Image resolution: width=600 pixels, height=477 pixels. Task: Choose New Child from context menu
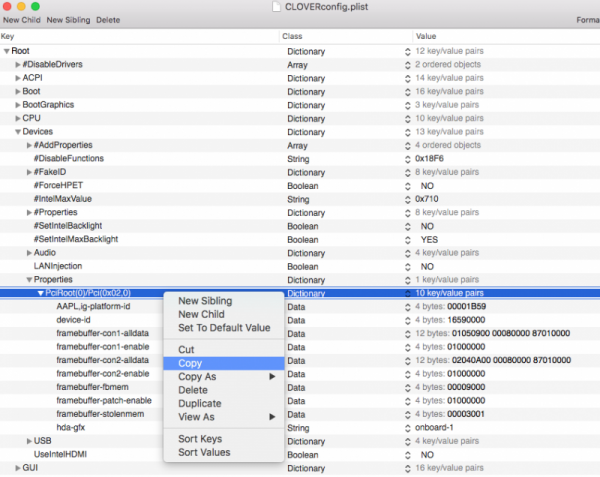click(x=224, y=314)
